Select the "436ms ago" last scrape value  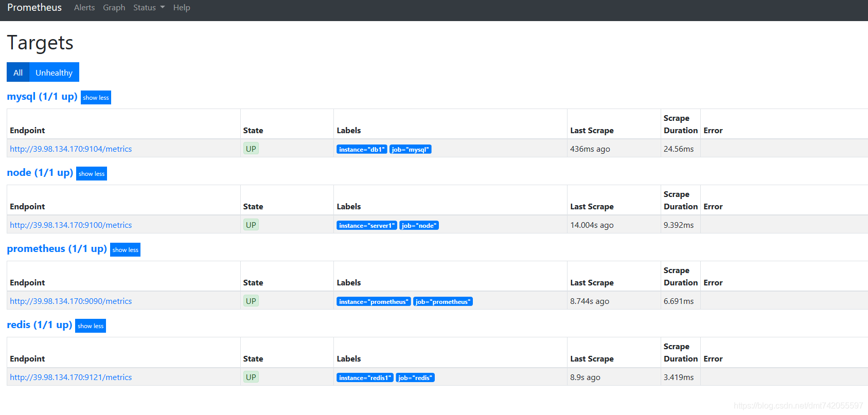point(590,149)
